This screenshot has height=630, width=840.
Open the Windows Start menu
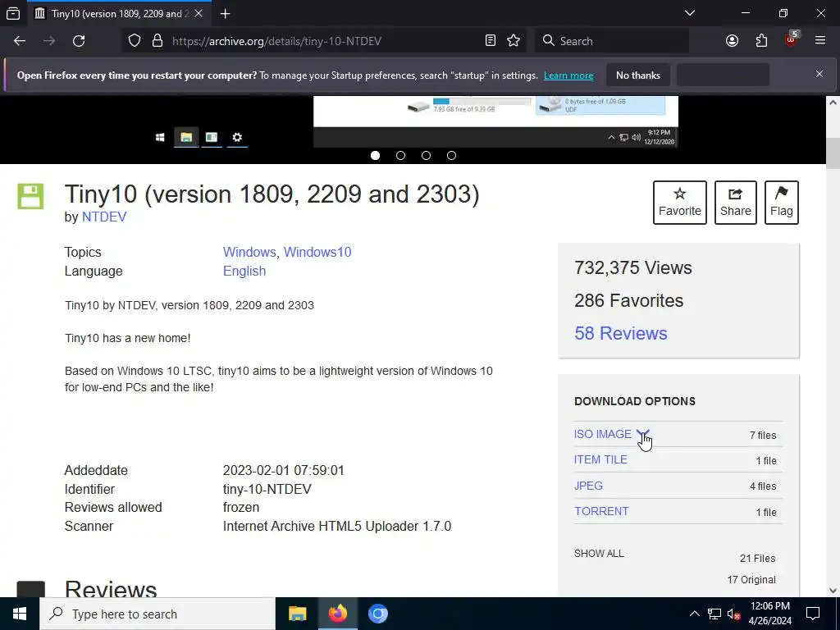[x=20, y=614]
